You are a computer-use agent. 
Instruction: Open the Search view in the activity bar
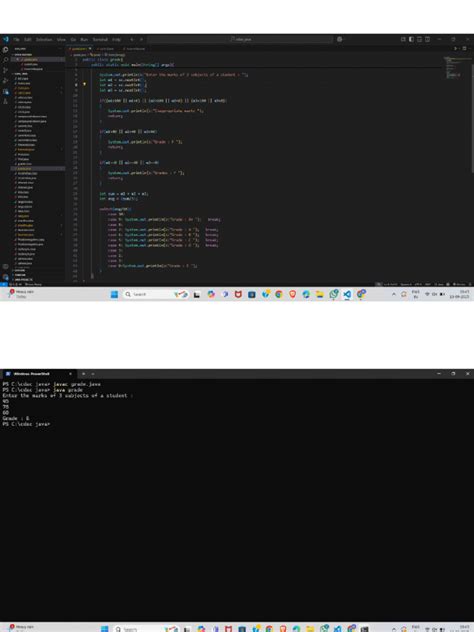click(x=6, y=60)
